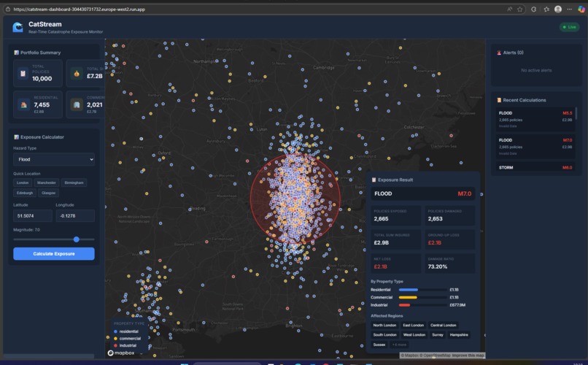This screenshot has width=588, height=365.
Task: Select the Manchester quick location
Action: [47, 182]
